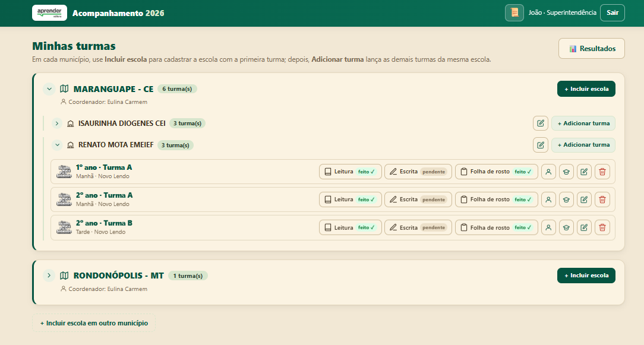644x345 pixels.
Task: Click Adicionar turma for RENATO MOTA EMEIEF
Action: click(x=583, y=145)
